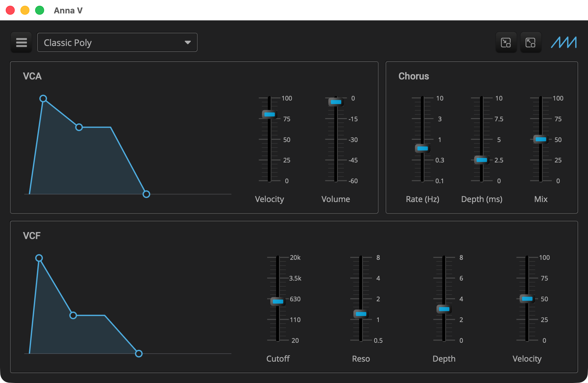
Task: Click the 7.5 mark on Chorus Depth scale
Action: coord(499,119)
